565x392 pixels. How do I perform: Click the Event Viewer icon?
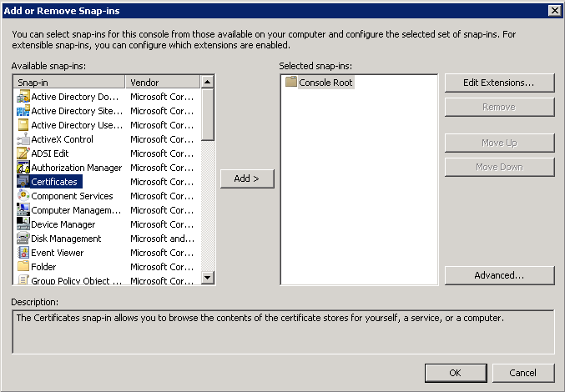click(23, 253)
